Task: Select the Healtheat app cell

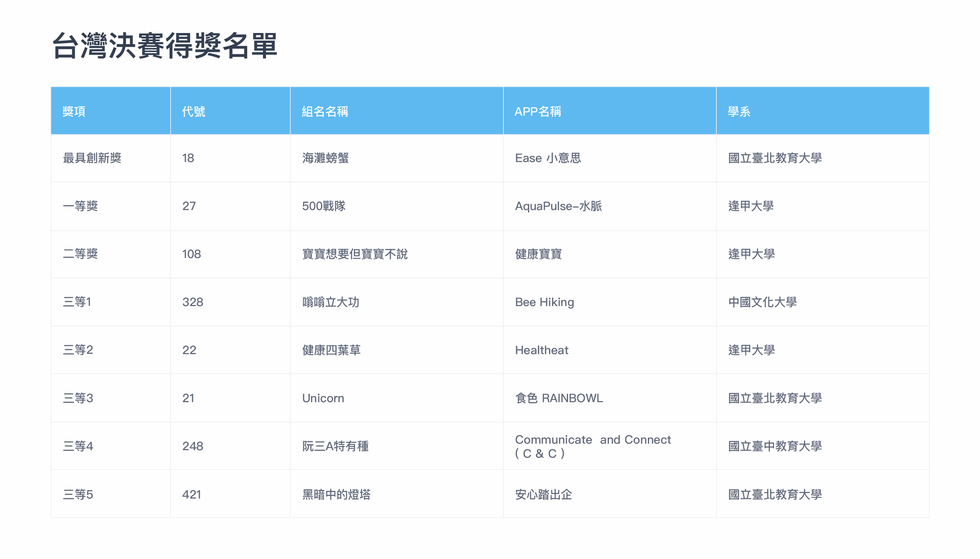Action: (541, 350)
